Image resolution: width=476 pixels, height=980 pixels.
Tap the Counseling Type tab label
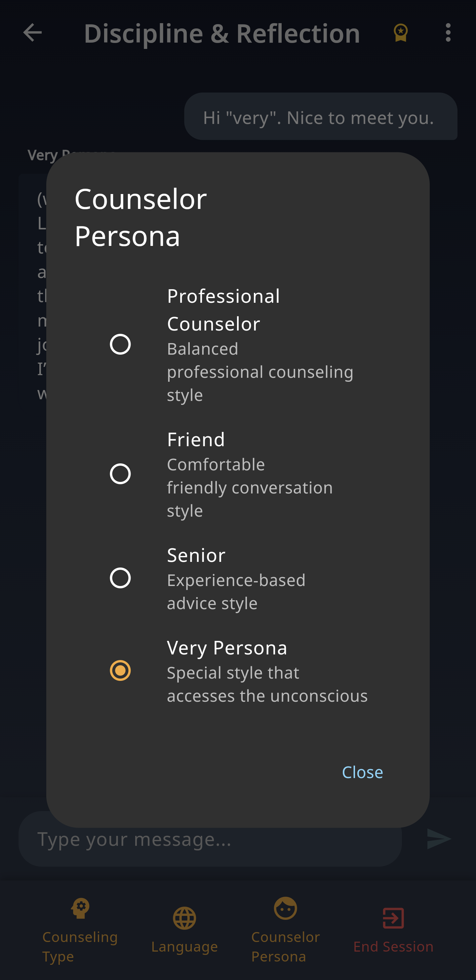click(x=80, y=946)
